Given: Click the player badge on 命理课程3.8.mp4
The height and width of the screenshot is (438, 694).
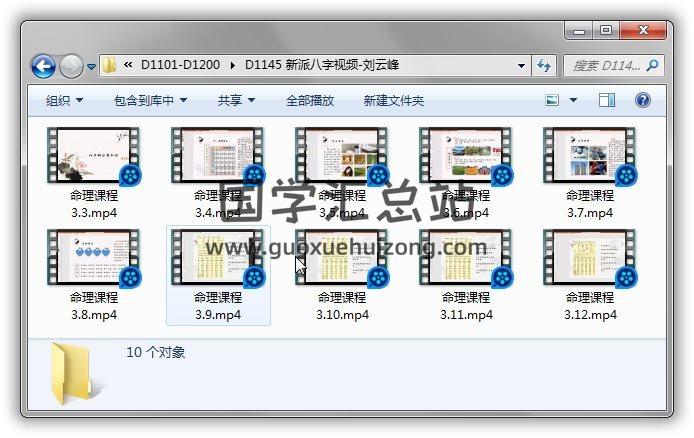Looking at the screenshot, I should click(x=131, y=277).
